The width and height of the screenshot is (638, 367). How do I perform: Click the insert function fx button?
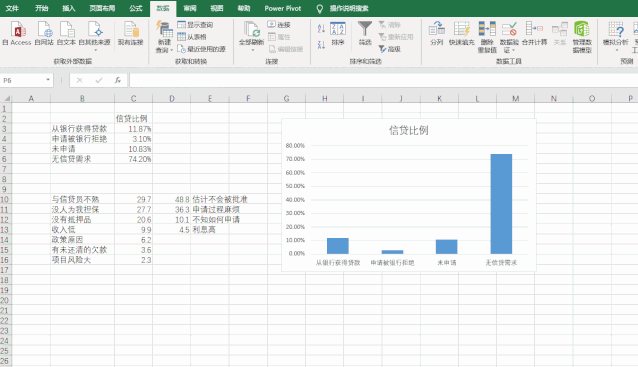click(x=118, y=80)
